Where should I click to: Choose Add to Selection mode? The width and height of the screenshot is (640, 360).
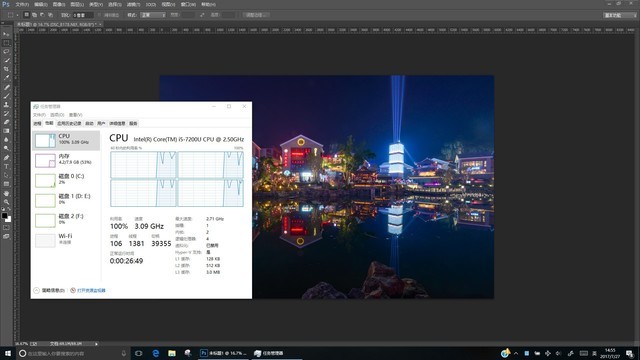(34, 15)
